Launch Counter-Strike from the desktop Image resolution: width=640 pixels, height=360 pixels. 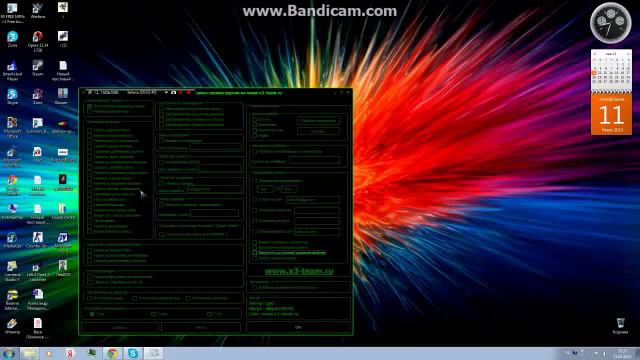(x=38, y=240)
